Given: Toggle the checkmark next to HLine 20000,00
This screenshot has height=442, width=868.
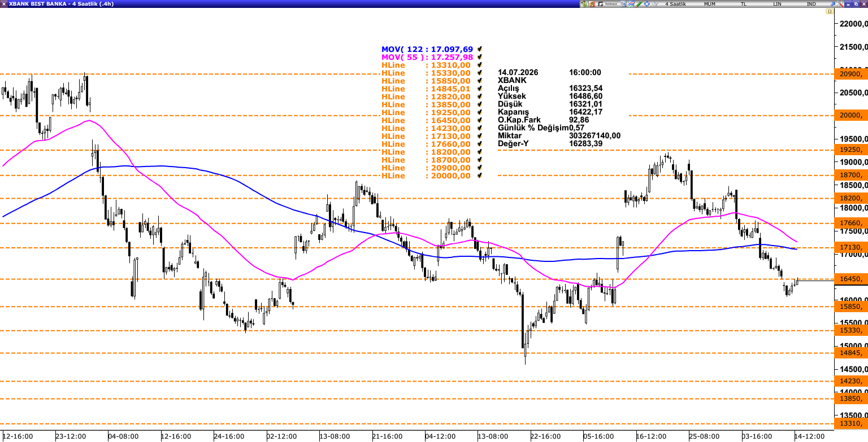Looking at the screenshot, I should (480, 176).
